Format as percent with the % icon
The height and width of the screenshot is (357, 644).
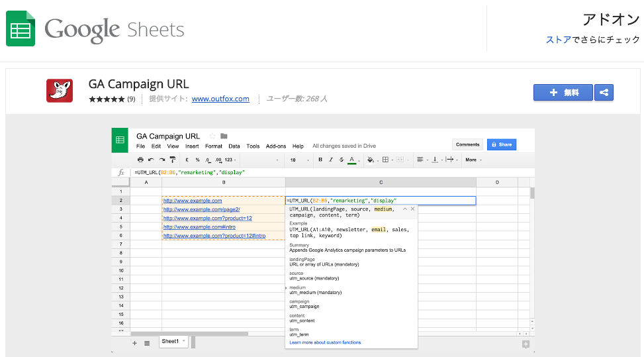[197, 160]
